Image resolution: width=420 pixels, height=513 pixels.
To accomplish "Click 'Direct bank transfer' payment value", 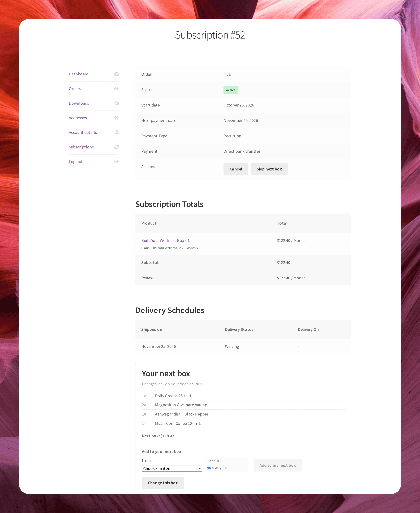I will [x=242, y=151].
